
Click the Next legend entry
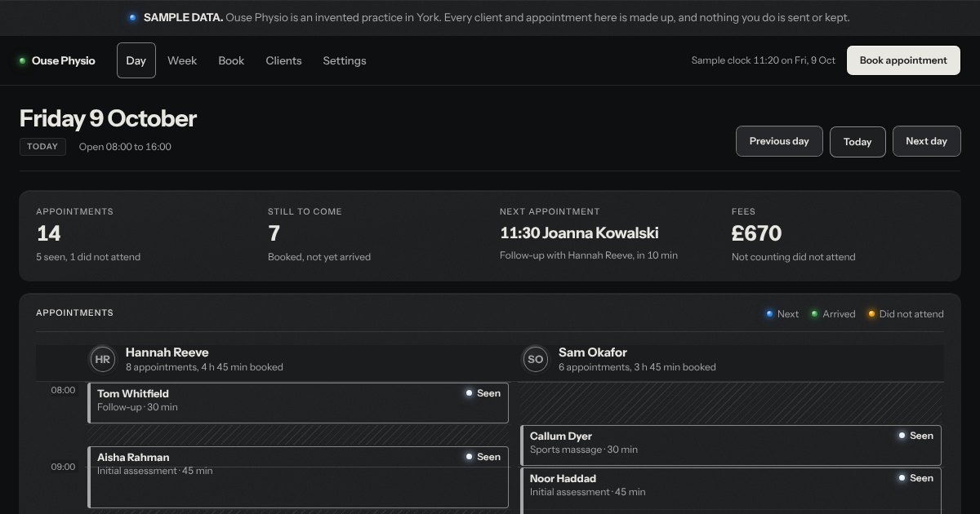click(782, 314)
